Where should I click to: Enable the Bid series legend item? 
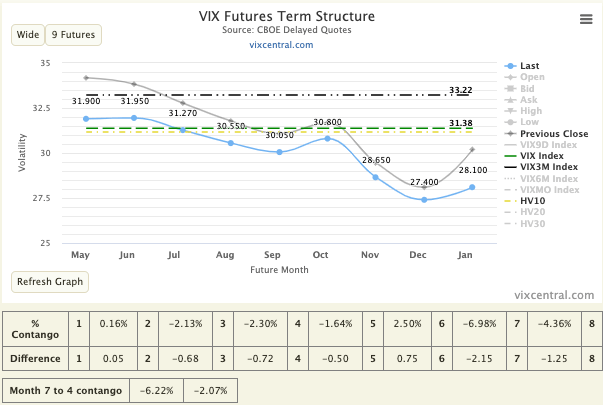pyautogui.click(x=530, y=88)
